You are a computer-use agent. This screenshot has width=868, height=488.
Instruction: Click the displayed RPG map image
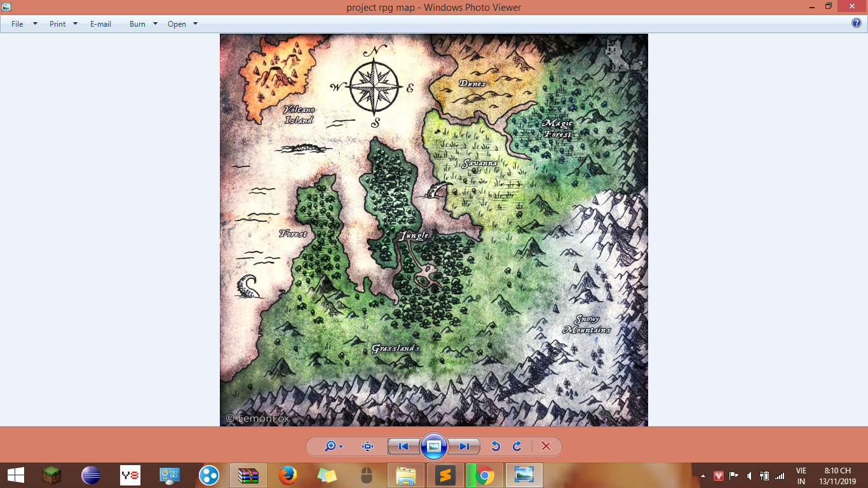[434, 230]
